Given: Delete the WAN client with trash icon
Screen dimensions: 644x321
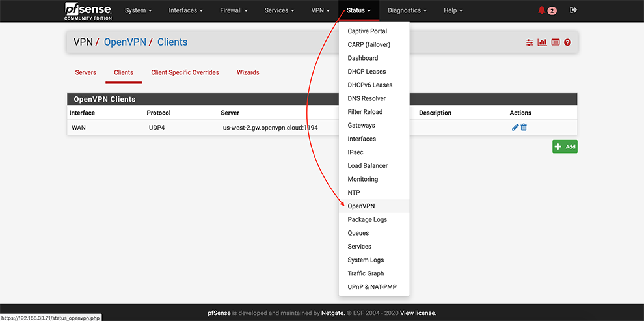Looking at the screenshot, I should click(524, 128).
